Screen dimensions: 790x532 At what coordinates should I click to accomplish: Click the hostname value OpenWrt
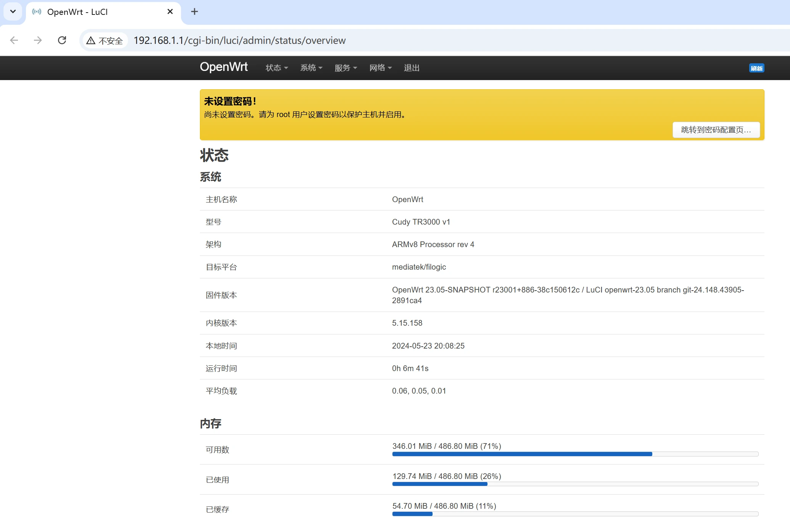pyautogui.click(x=408, y=199)
